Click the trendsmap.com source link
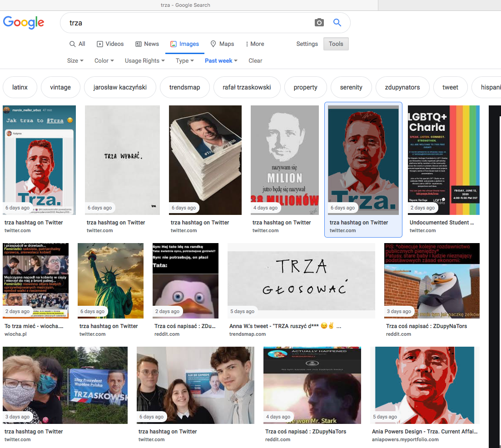The height and width of the screenshot is (448, 501). tap(247, 334)
